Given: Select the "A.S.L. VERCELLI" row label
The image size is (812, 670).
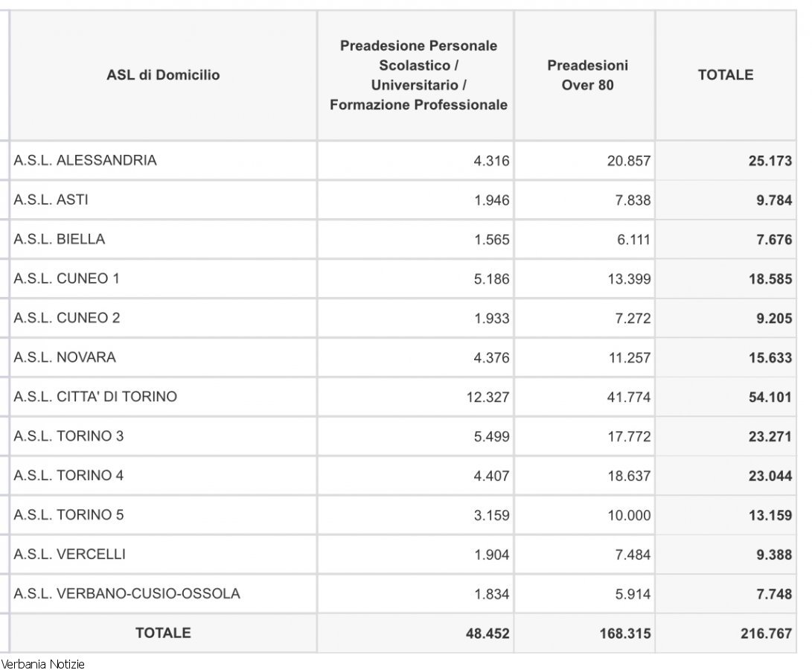Looking at the screenshot, I should pos(69,554).
